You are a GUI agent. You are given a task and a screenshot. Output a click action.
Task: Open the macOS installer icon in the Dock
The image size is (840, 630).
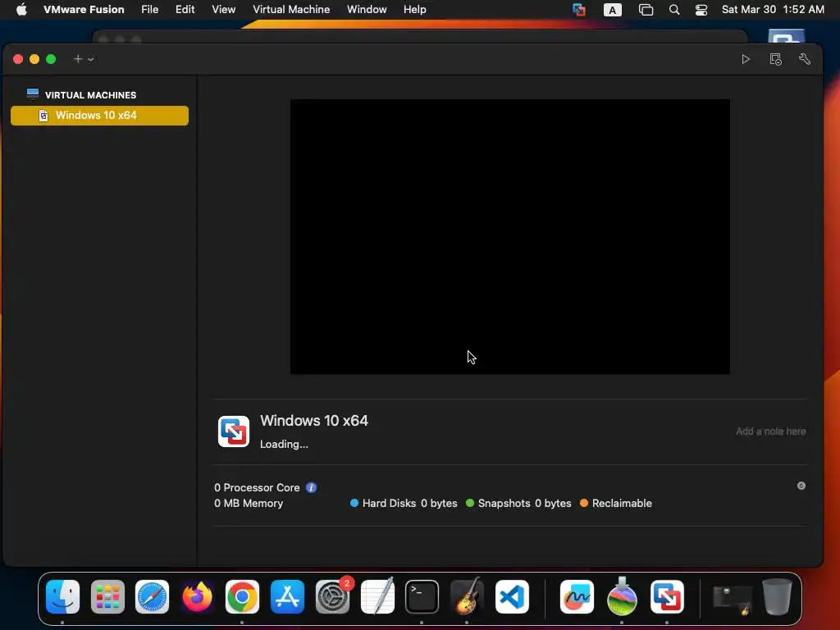(x=622, y=597)
